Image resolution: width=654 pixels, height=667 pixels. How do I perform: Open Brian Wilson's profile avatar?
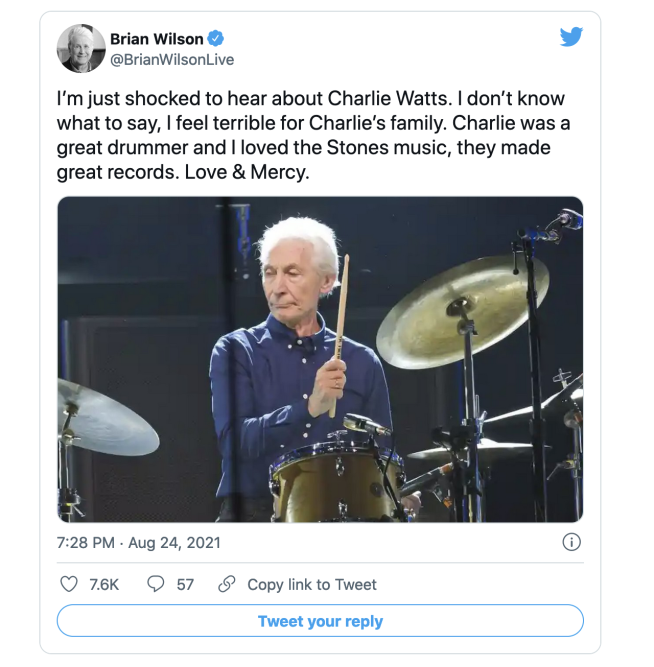click(81, 48)
